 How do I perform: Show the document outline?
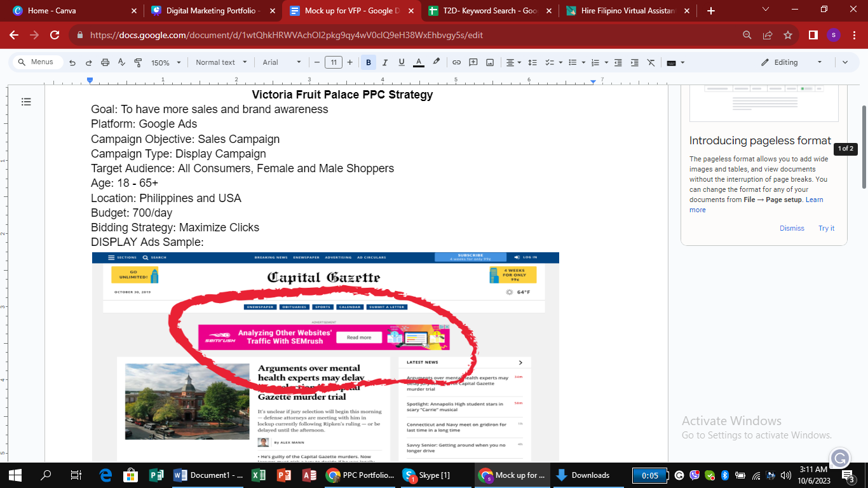coord(26,102)
